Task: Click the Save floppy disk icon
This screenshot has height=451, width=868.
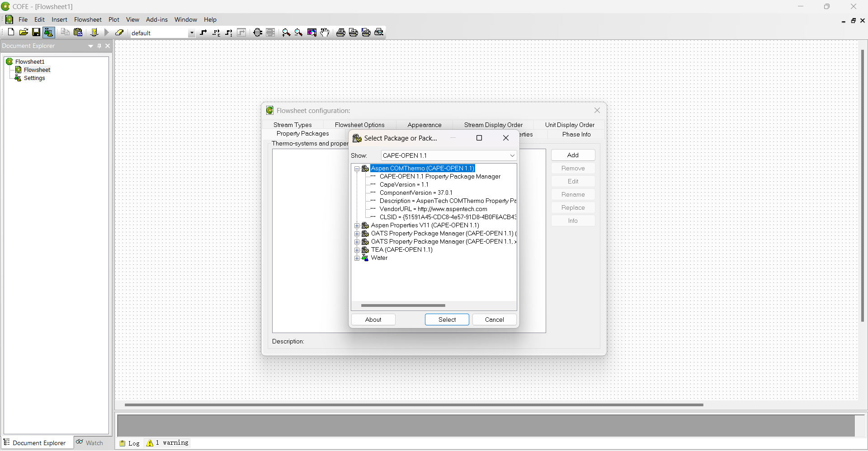Action: tap(36, 33)
